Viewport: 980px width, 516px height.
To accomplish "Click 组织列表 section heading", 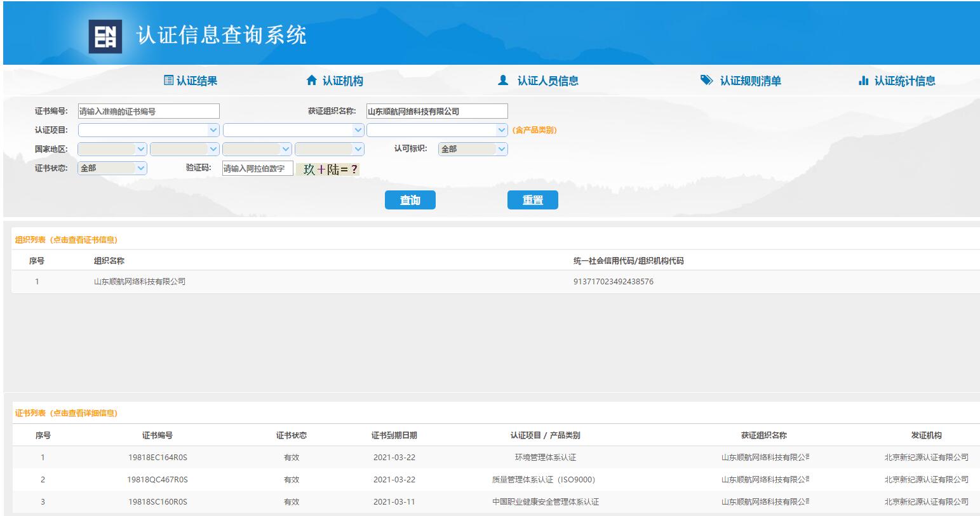I will [66, 240].
